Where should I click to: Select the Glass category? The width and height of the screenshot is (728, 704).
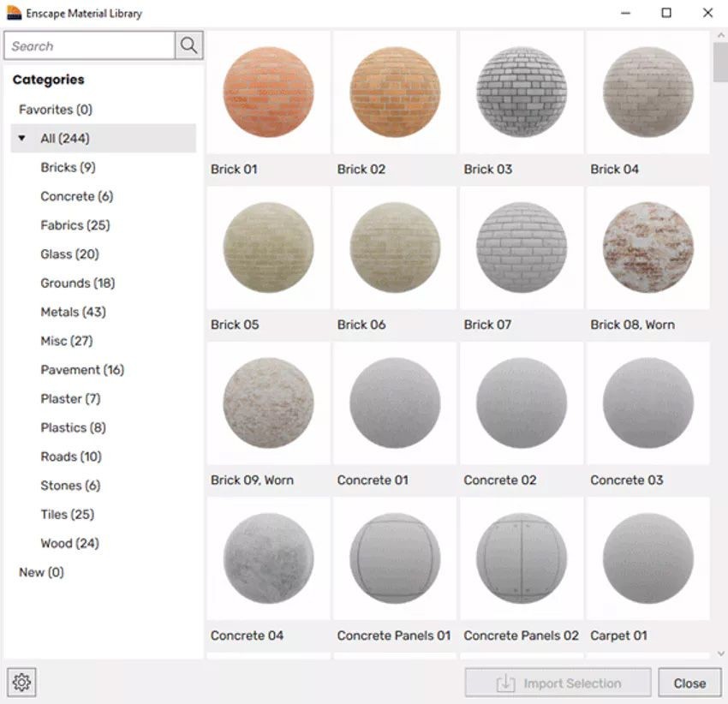[x=69, y=254]
